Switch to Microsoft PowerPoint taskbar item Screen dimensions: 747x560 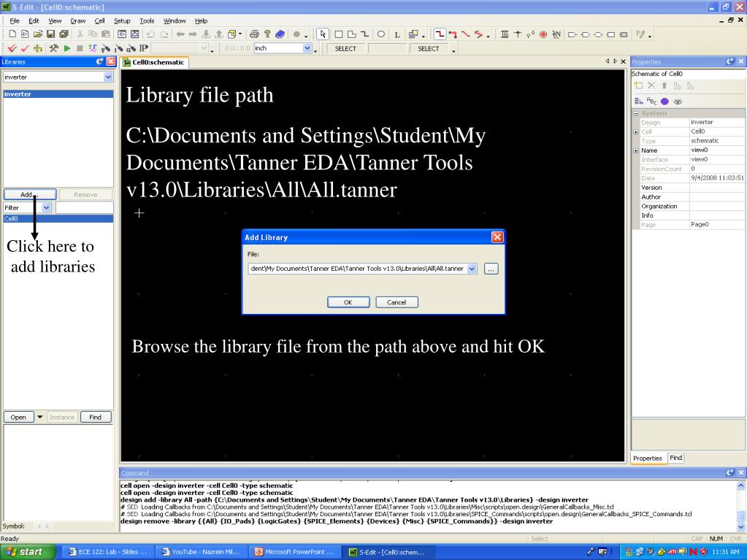coord(296,552)
